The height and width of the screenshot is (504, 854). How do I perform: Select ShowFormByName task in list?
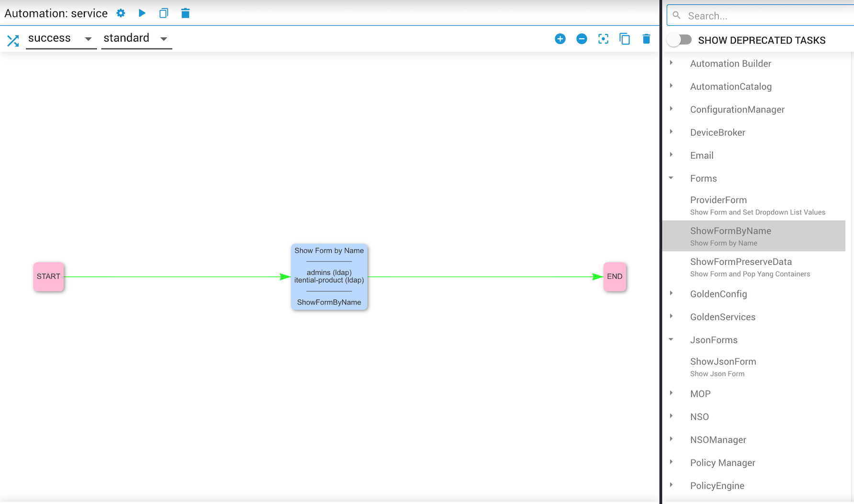(754, 236)
